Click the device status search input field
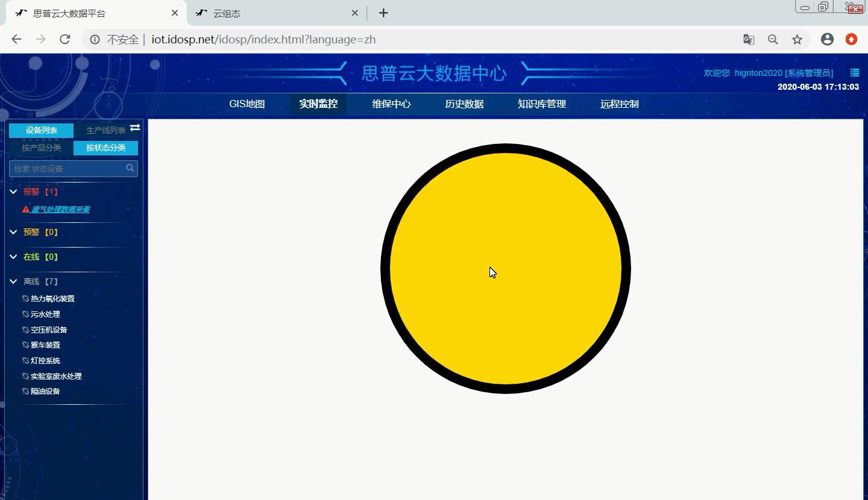868x500 pixels. tap(66, 168)
